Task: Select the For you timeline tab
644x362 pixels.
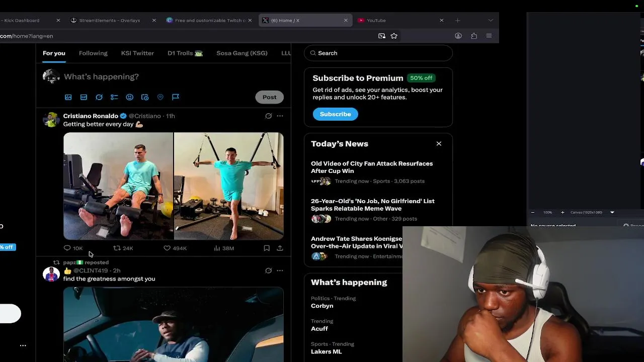Action: pos(54,53)
